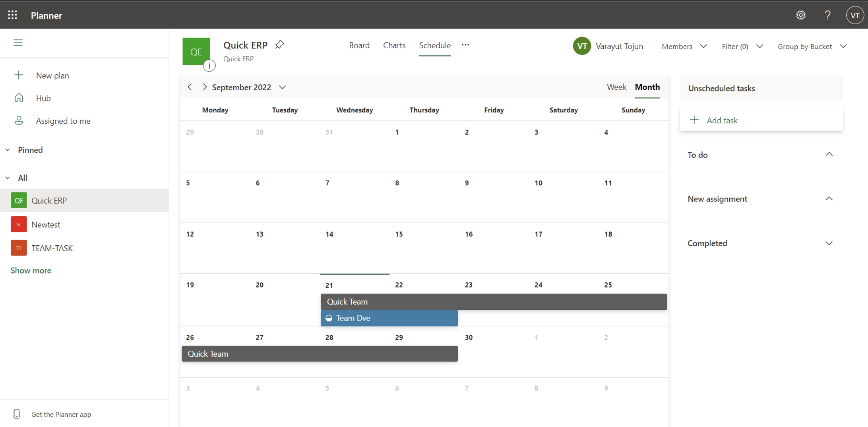Click the Get the Planner app phone icon

(x=17, y=414)
